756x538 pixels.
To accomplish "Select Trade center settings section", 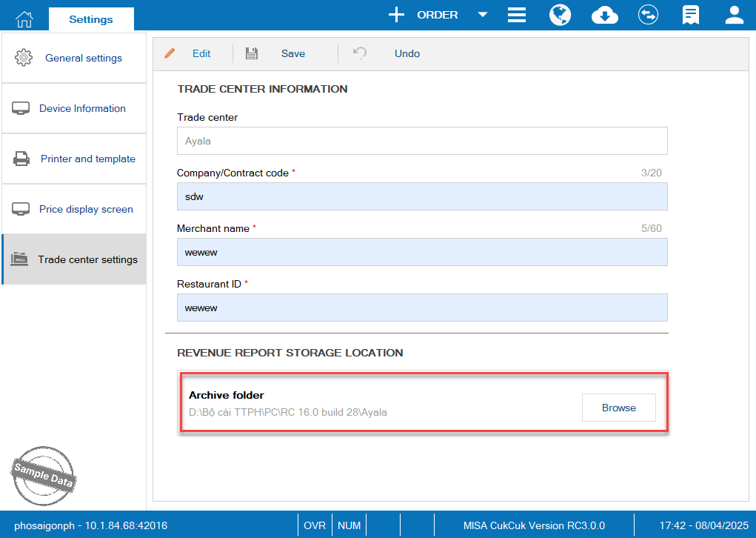I will coord(74,259).
